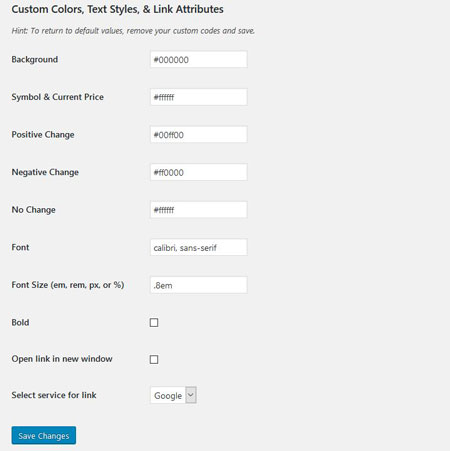Select the Positive Change color field
Viewport: 450px width, 451px height.
pyautogui.click(x=199, y=135)
